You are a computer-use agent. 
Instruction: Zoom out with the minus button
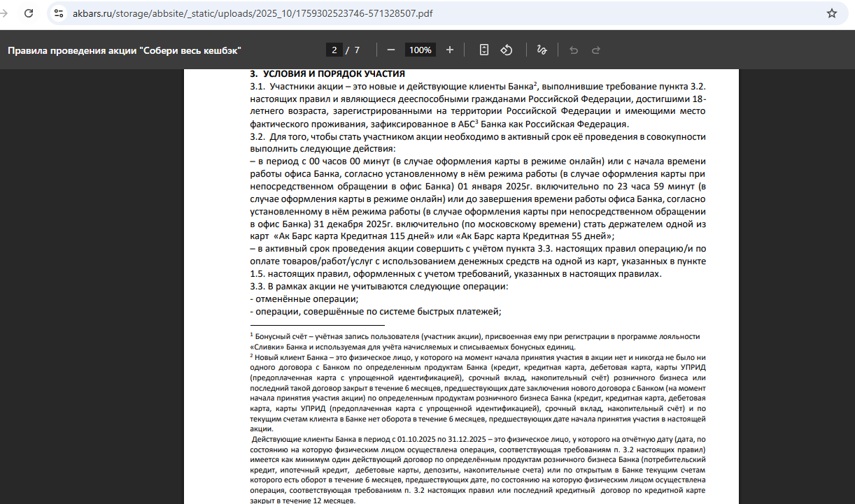click(391, 50)
